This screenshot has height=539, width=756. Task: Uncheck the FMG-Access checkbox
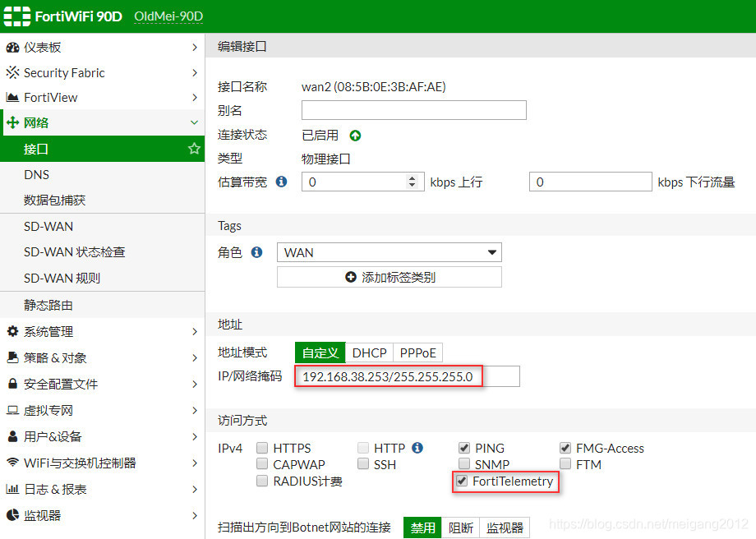tap(565, 448)
